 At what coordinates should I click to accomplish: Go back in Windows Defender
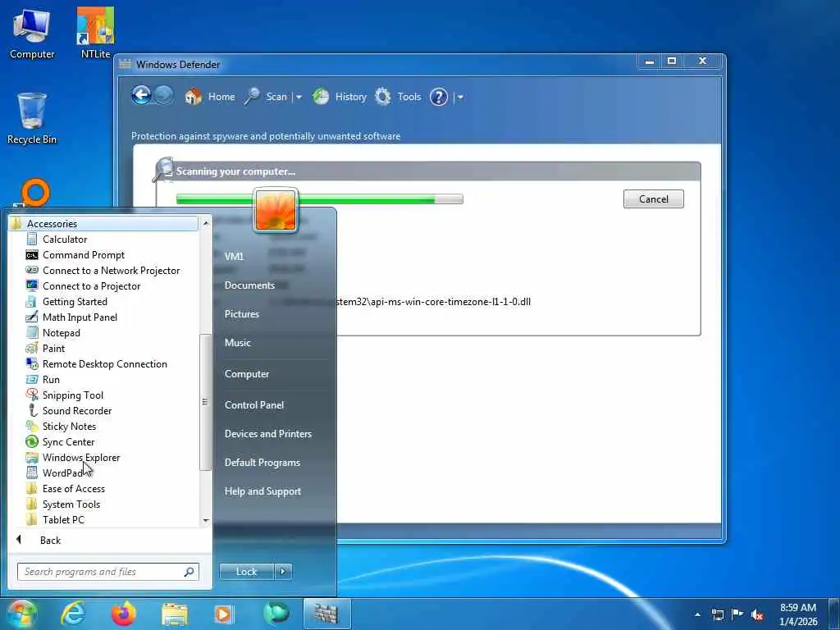pos(141,96)
